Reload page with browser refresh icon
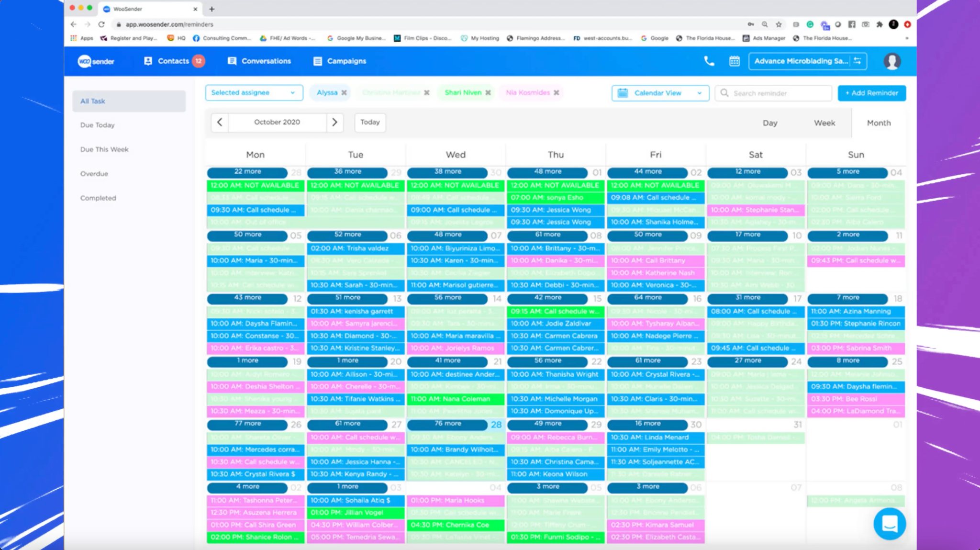The width and height of the screenshot is (980, 550). 101,24
